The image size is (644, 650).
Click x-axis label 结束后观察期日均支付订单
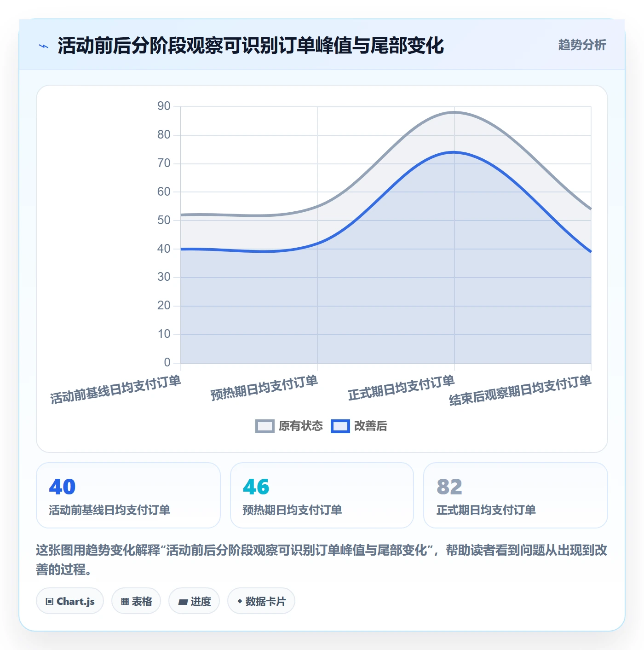click(520, 390)
